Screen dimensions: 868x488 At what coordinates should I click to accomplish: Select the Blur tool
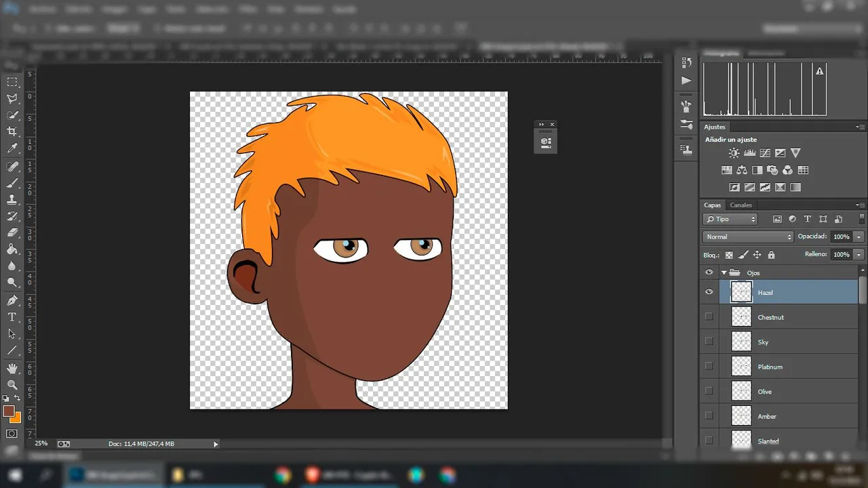pyautogui.click(x=12, y=266)
